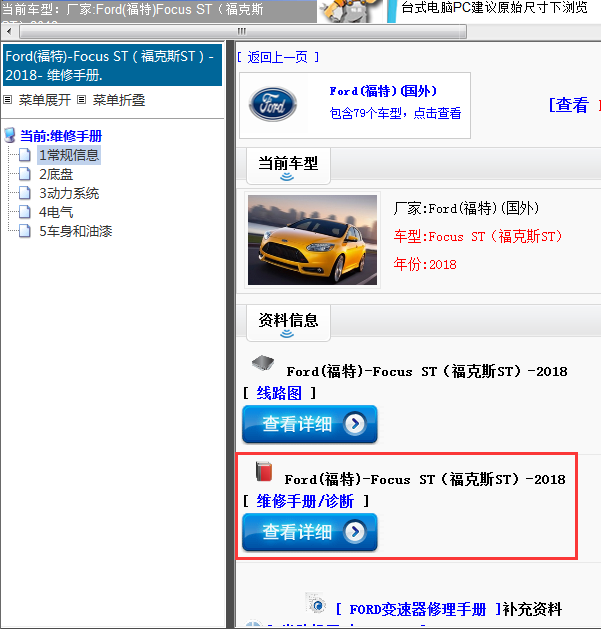Click the yellow Focus ST car photo

[x=312, y=240]
